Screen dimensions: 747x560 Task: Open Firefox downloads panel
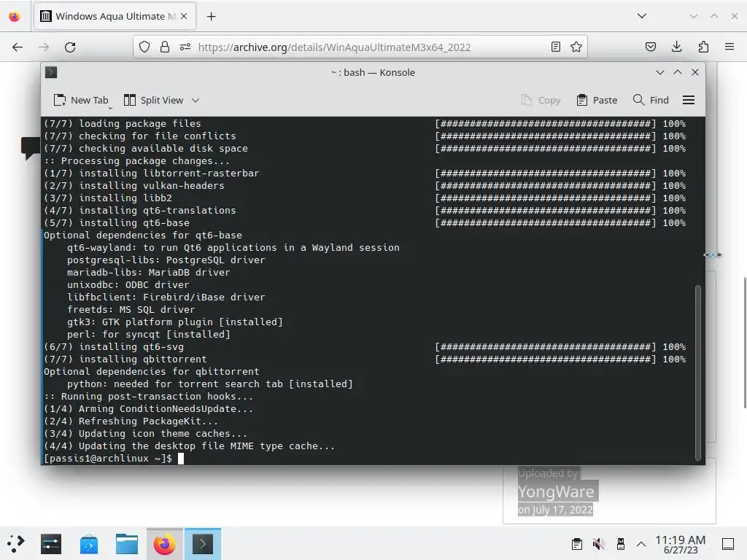point(676,47)
